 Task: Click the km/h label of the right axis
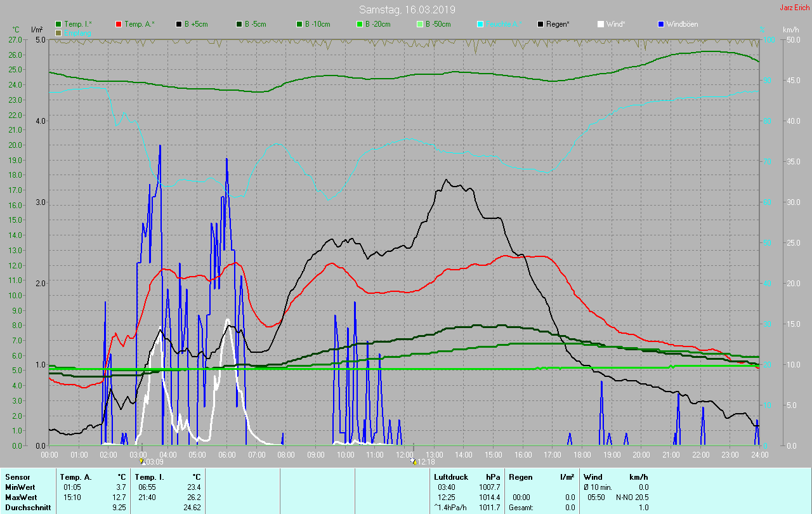click(790, 30)
